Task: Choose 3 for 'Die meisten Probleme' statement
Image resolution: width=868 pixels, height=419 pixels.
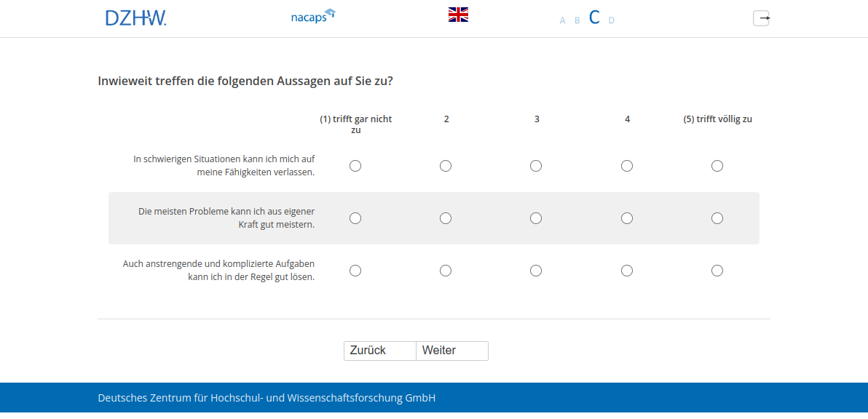Action: pyautogui.click(x=536, y=218)
